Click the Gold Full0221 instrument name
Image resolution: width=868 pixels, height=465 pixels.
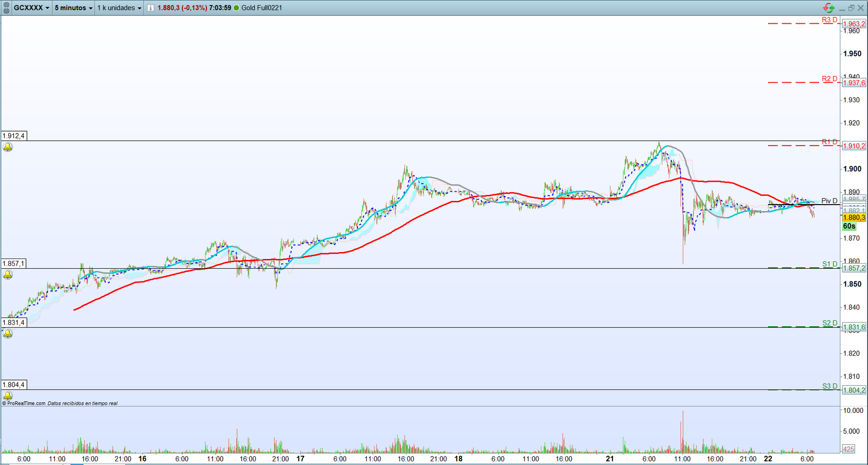262,8
